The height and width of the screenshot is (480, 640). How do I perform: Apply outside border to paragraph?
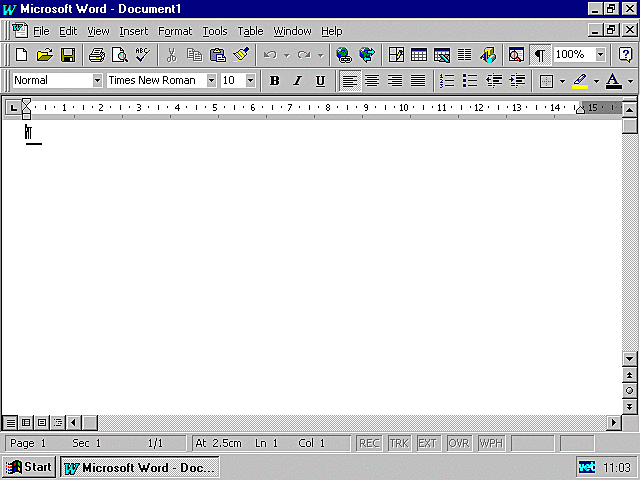546,81
